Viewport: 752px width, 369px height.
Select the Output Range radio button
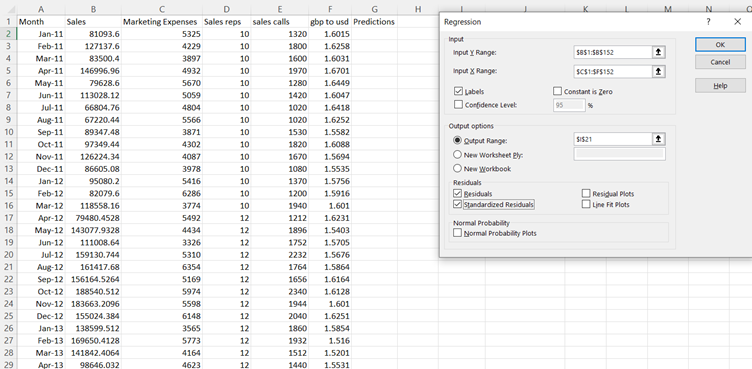458,140
